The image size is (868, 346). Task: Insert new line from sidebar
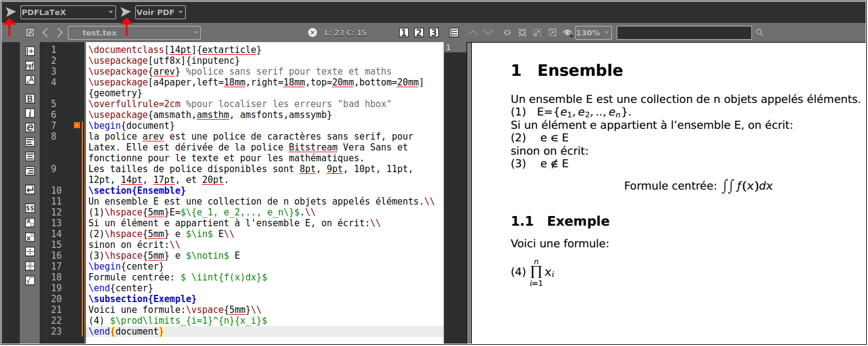coord(30,190)
